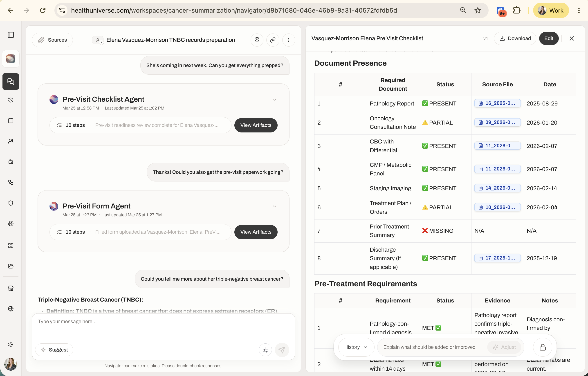Open Oncology Consultation Note source file 09_2026-0...
This screenshot has height=376, width=588.
(x=497, y=122)
